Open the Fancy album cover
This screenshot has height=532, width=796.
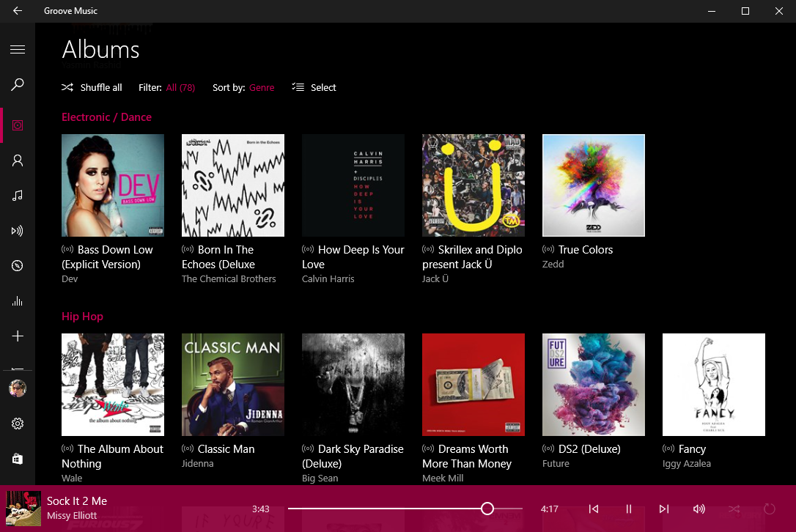click(714, 385)
